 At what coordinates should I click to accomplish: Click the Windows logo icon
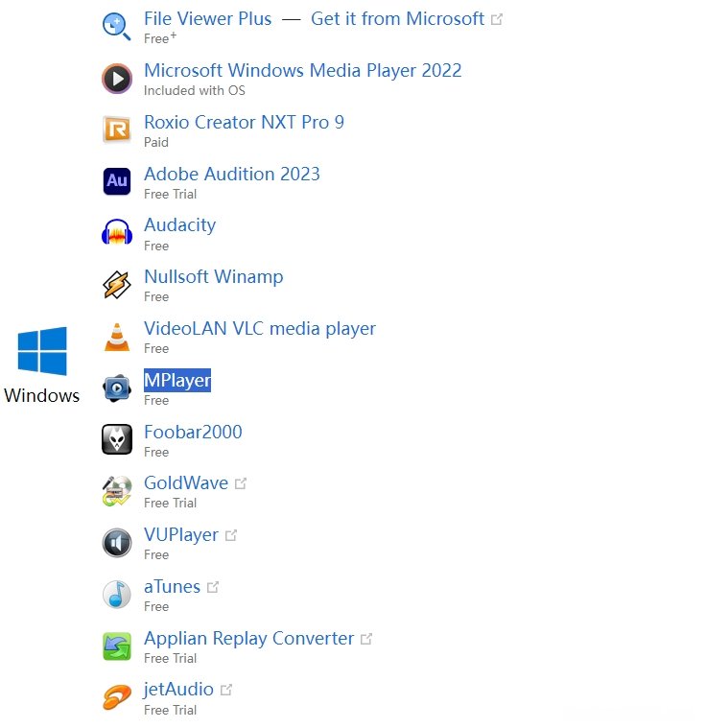point(42,351)
